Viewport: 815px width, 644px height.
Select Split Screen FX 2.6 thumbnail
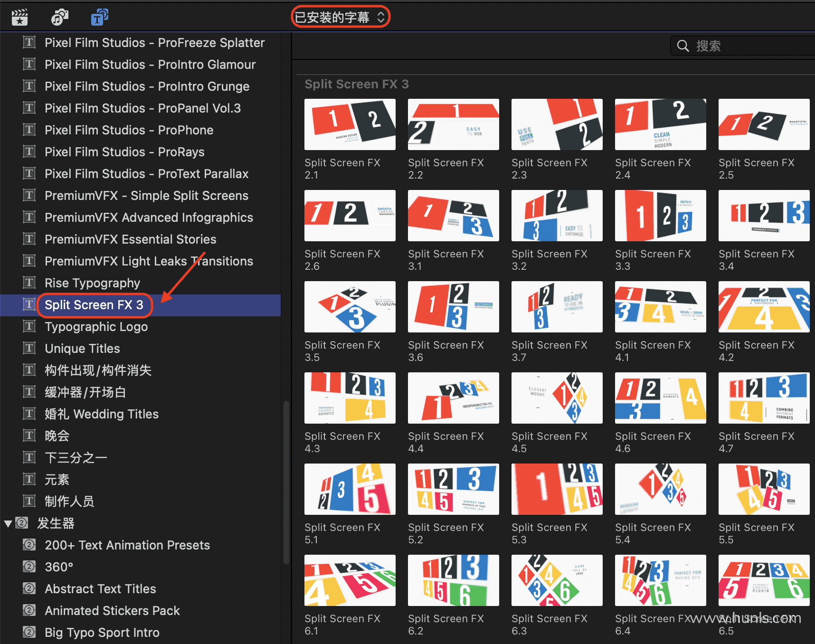[350, 216]
